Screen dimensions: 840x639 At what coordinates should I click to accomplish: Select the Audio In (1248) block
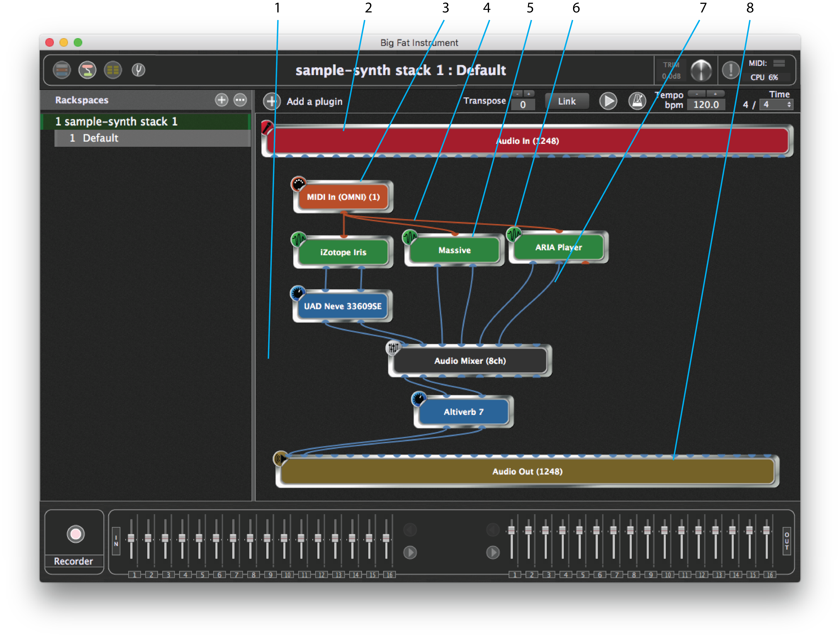528,141
